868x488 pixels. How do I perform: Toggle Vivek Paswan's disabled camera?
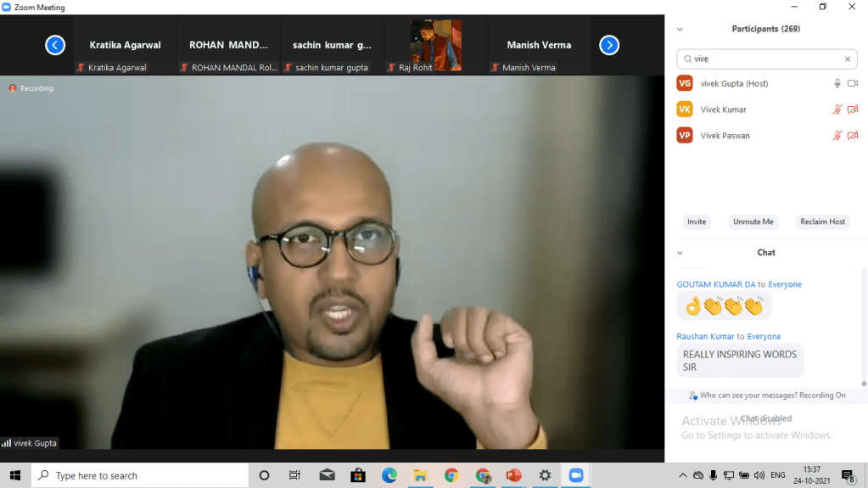(x=853, y=136)
